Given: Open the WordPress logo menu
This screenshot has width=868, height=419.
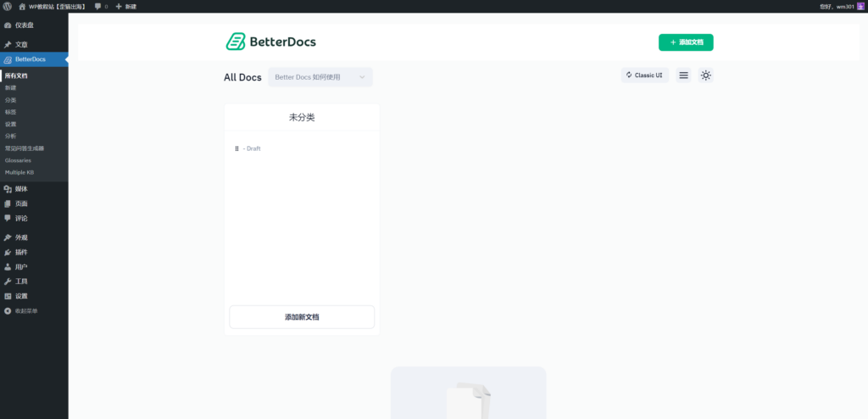Looking at the screenshot, I should (x=7, y=7).
